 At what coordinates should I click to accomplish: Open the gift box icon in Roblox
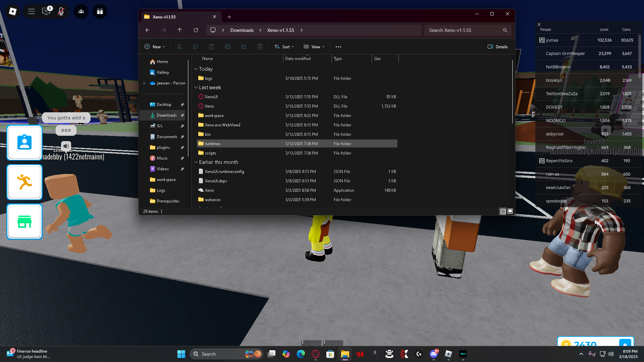(100, 11)
